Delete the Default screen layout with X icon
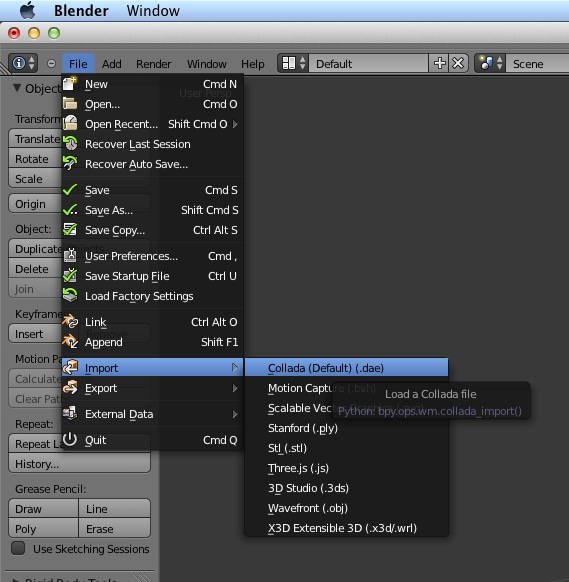Viewport: 569px width, 582px height. click(x=458, y=63)
